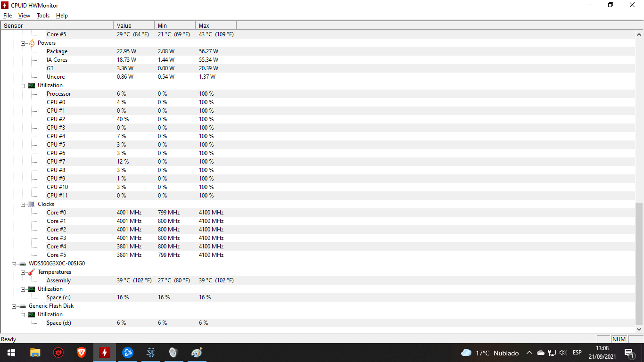Screen dimensions: 644x362
Task: Click the thermometer icon beside Temperatures
Action: (32, 272)
